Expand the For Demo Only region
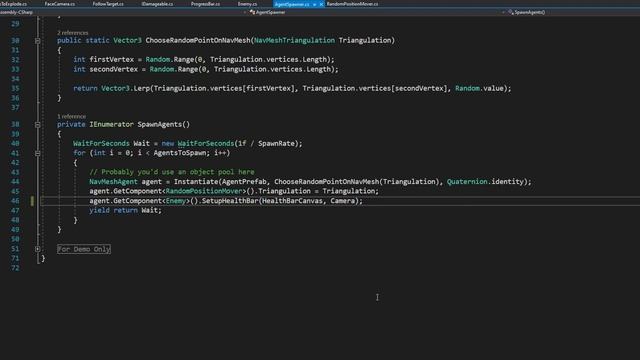This screenshot has height=360, width=640. point(38,249)
